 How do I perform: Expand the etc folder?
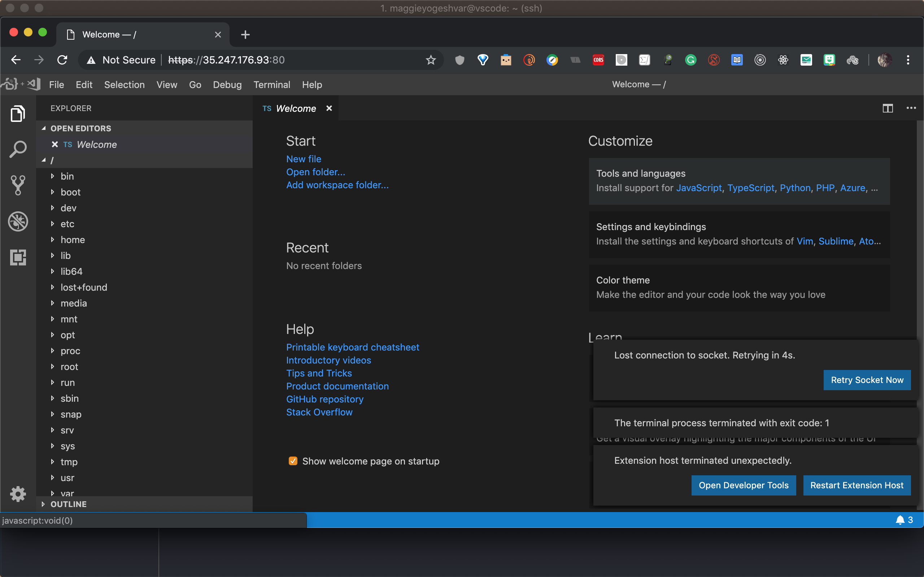click(x=67, y=224)
